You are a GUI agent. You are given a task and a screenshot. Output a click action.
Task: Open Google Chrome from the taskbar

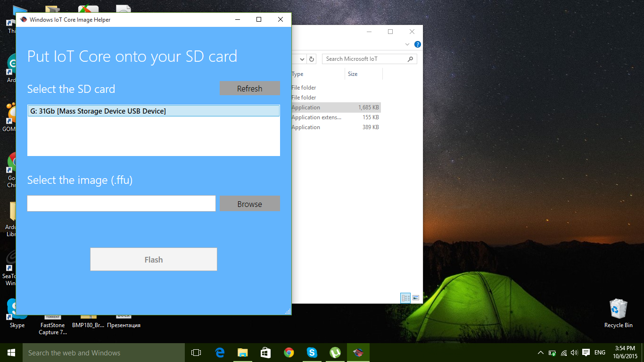289,353
